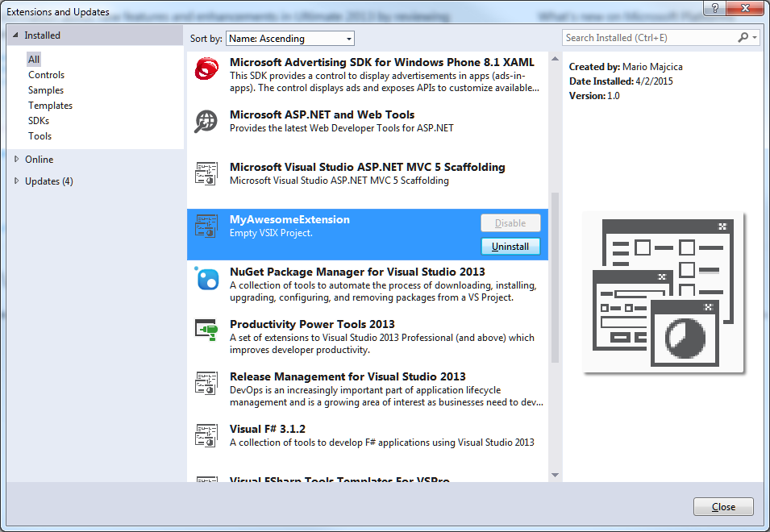Click the search magnifier icon
The width and height of the screenshot is (770, 532).
pos(743,37)
